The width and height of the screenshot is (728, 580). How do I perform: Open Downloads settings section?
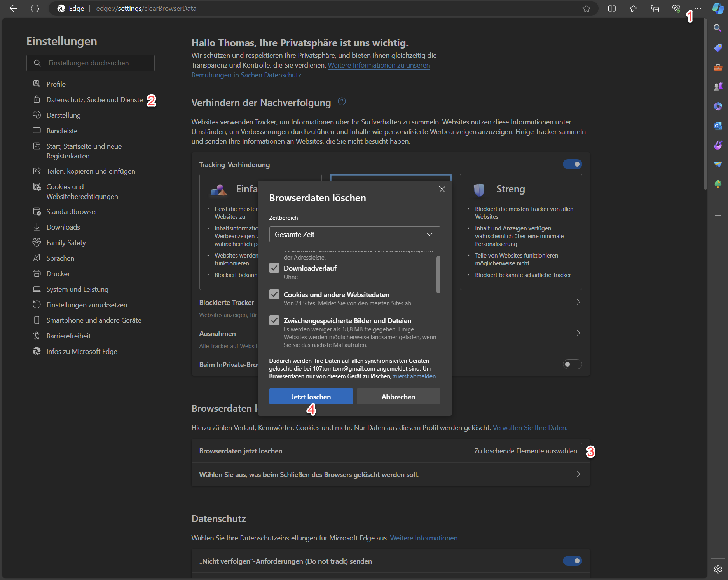[x=63, y=227]
